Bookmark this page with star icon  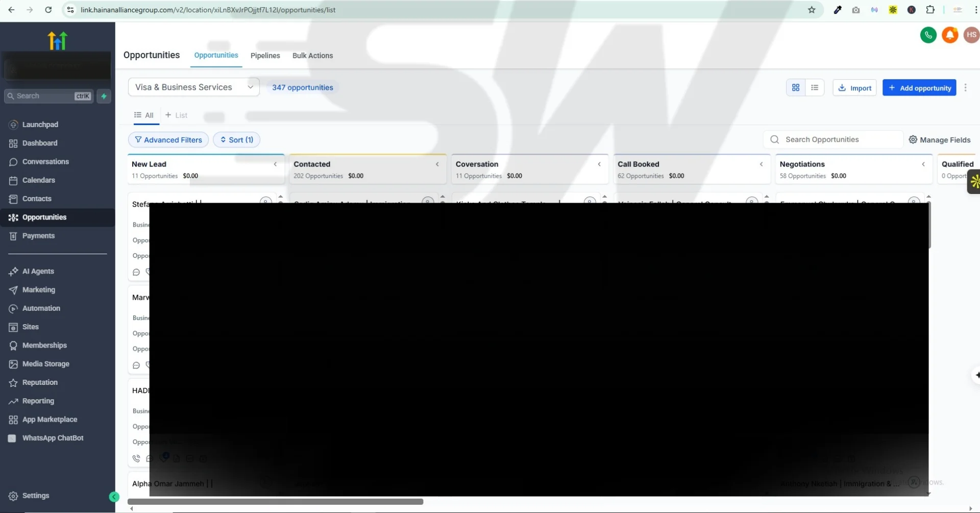click(x=811, y=10)
